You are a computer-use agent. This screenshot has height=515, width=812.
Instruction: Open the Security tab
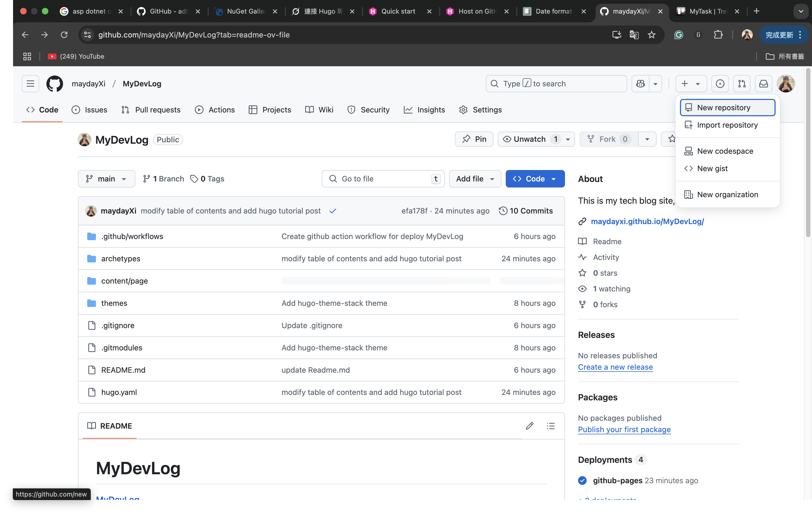click(368, 109)
